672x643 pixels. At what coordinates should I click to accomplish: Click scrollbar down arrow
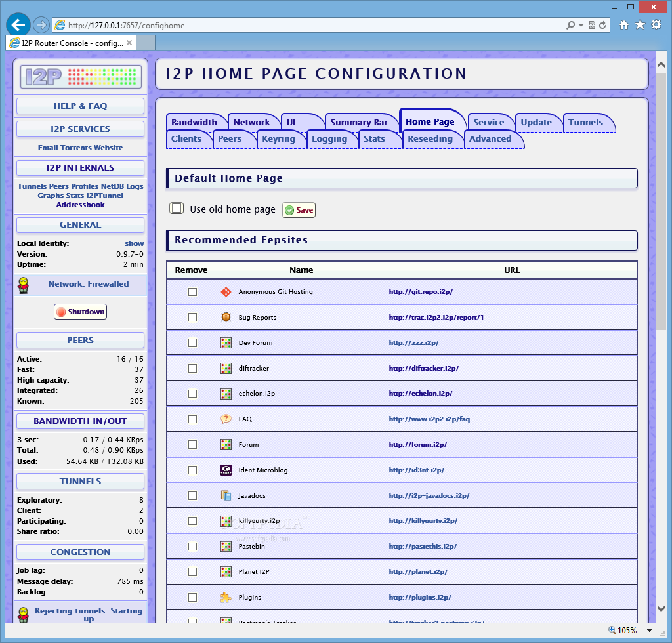pos(661,608)
